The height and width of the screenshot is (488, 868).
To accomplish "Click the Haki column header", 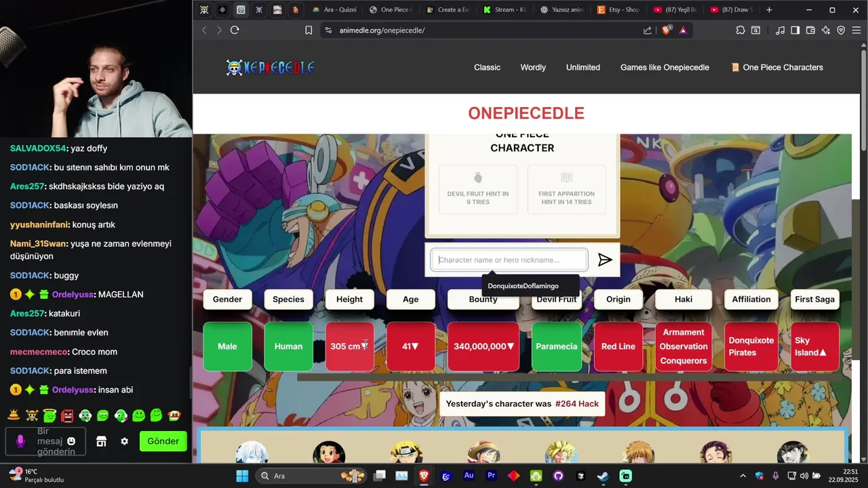I will pos(684,299).
